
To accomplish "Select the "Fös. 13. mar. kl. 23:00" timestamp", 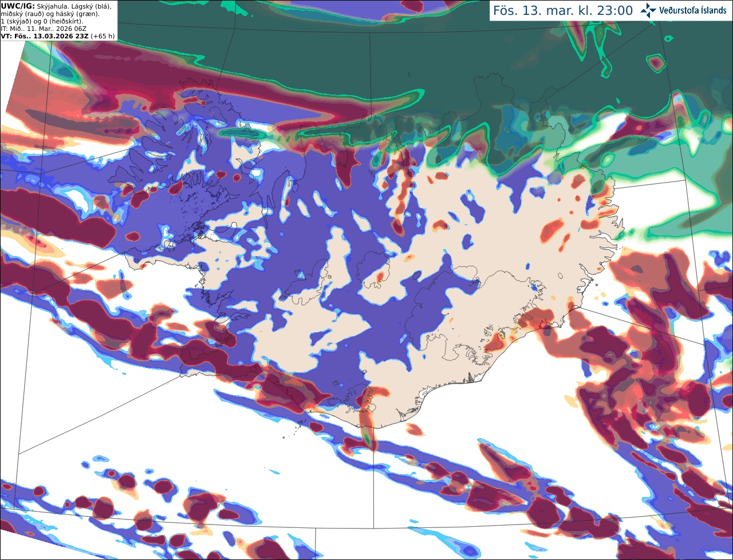I will (x=563, y=11).
